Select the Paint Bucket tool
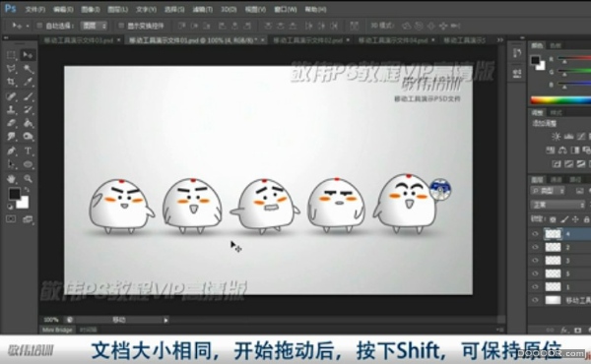 click(x=28, y=123)
